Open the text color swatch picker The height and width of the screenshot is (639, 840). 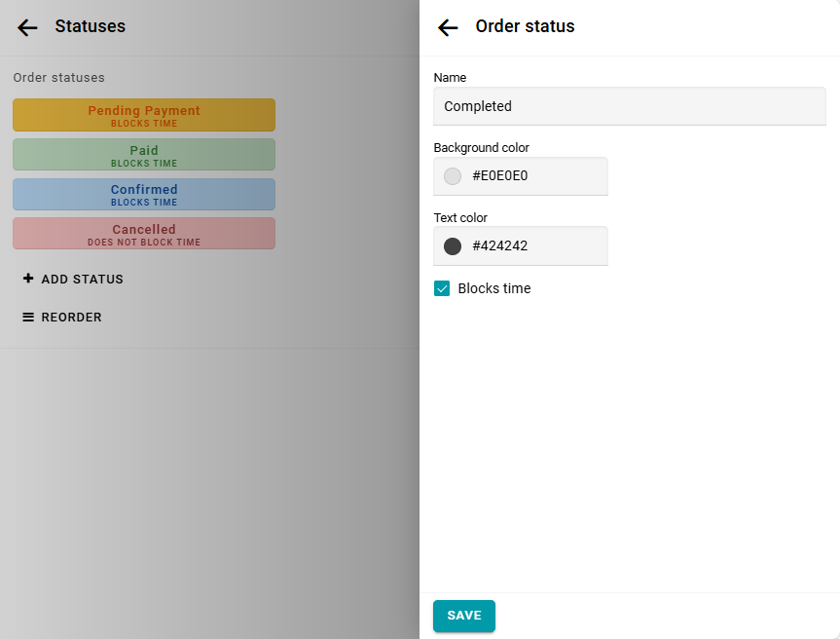click(453, 246)
